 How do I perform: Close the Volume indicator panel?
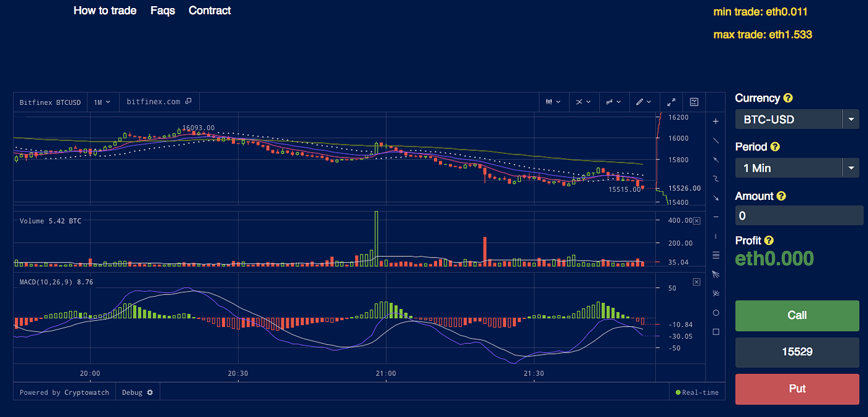pyautogui.click(x=696, y=221)
